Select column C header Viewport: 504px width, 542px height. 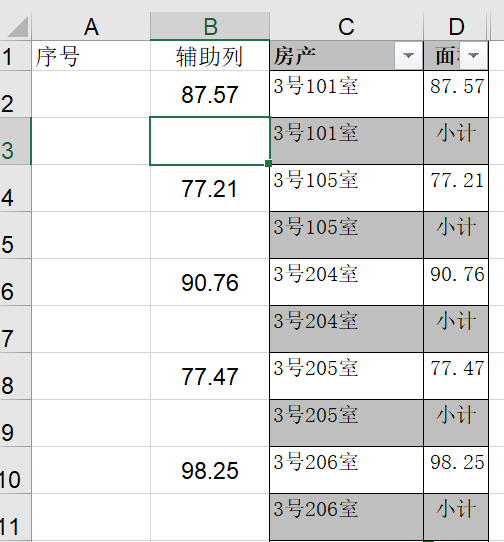346,27
